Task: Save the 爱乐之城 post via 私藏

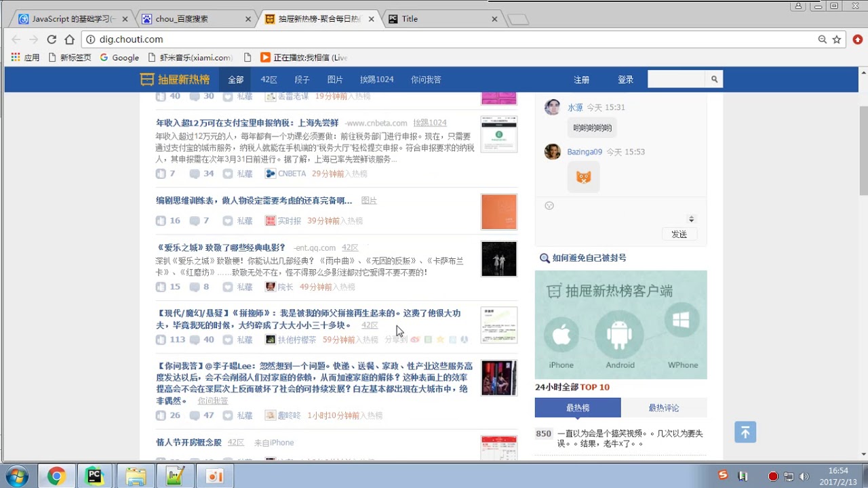Action: (x=237, y=287)
